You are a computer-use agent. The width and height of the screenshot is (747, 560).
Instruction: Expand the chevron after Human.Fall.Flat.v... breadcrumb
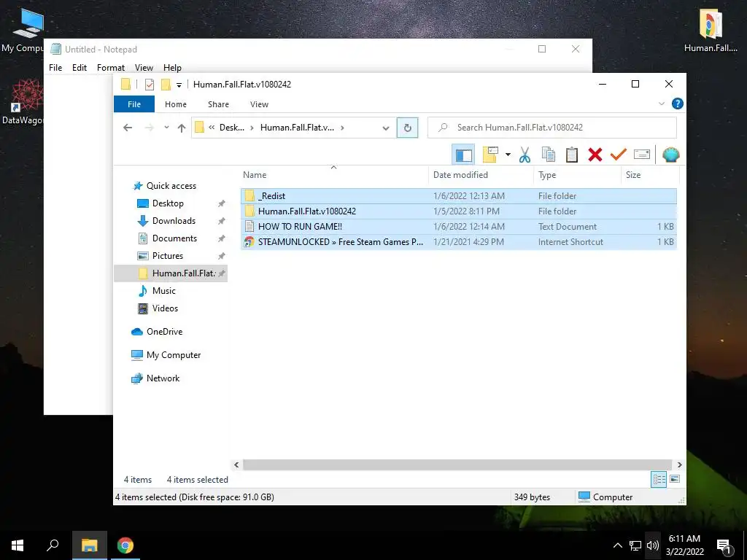[342, 128]
